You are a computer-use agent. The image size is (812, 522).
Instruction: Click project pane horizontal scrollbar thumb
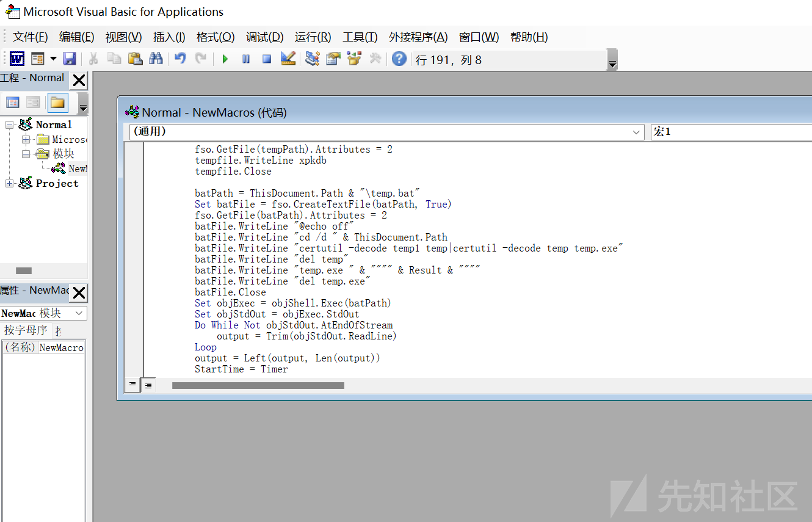[24, 270]
